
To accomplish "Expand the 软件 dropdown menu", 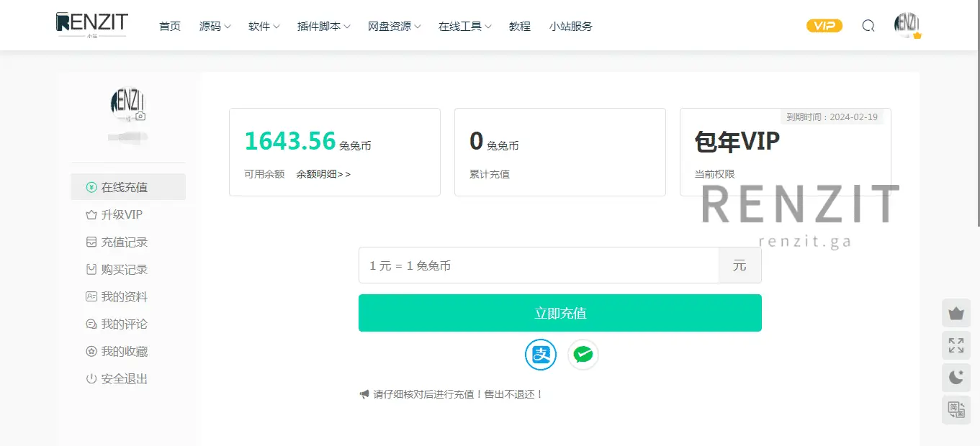I will (x=264, y=27).
